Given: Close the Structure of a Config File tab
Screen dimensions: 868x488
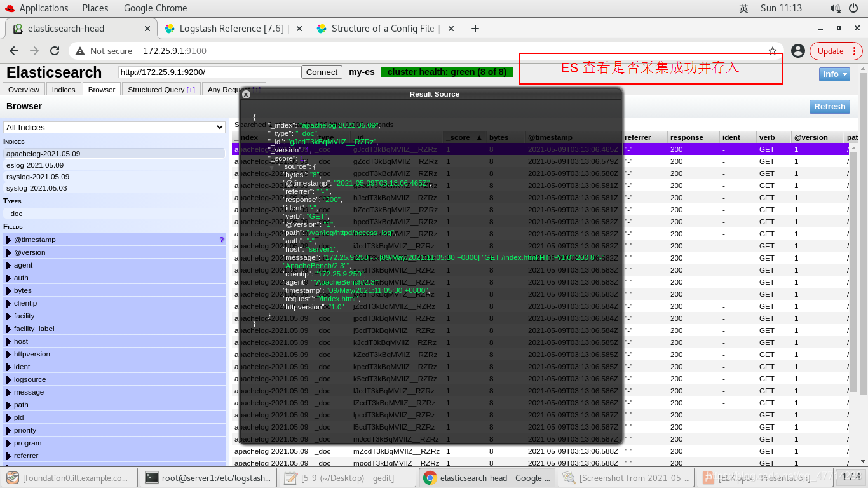Looking at the screenshot, I should pos(451,29).
